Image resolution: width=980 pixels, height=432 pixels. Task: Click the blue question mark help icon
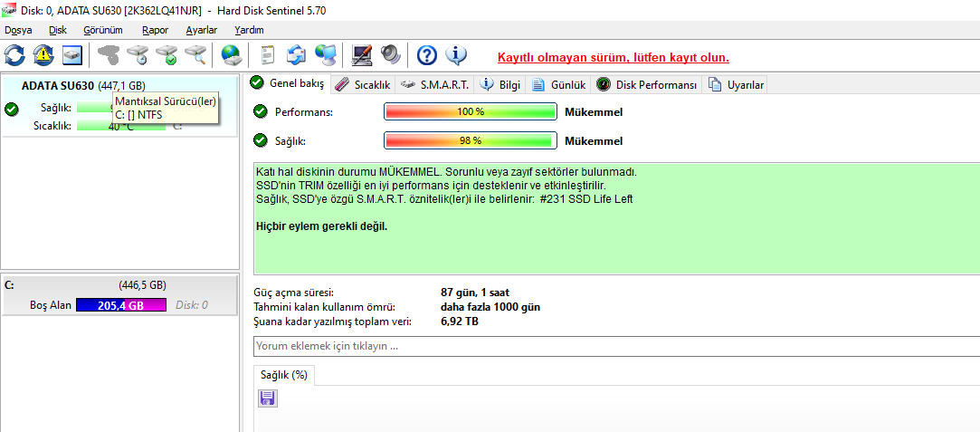tap(426, 55)
